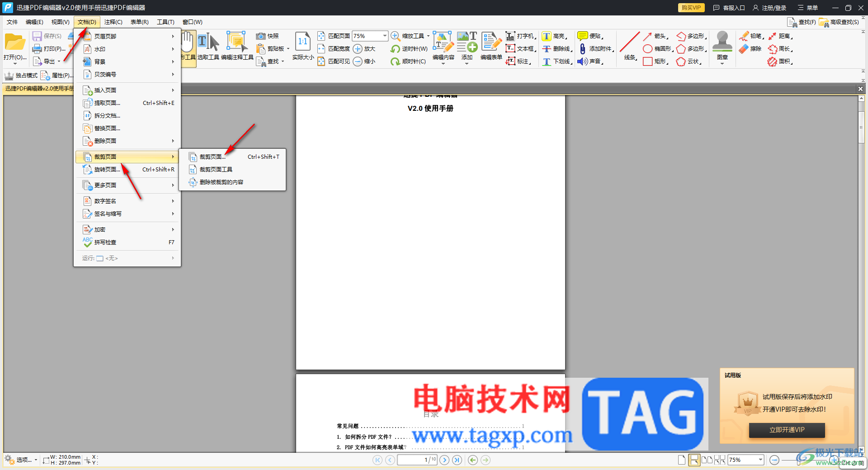Click the 打印 printer icon
The image size is (868, 470).
[37, 49]
